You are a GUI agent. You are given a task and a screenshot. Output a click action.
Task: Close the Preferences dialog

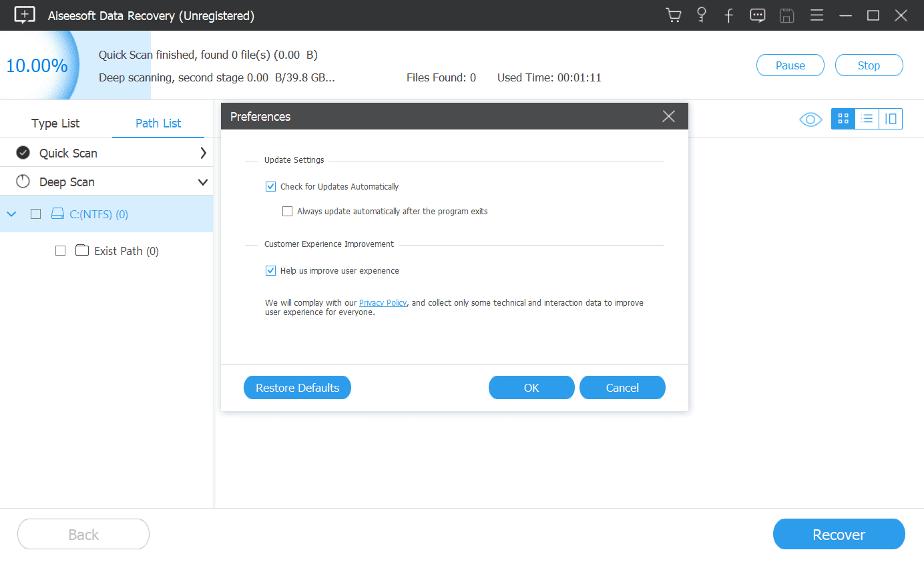(668, 116)
